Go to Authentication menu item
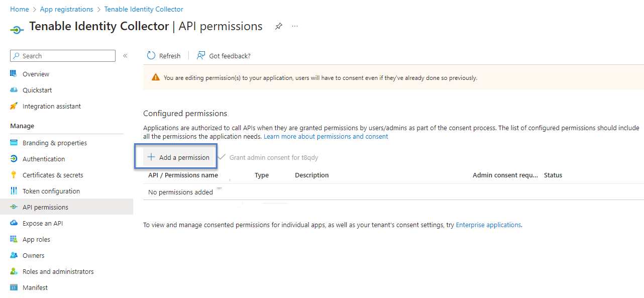 pos(66,159)
